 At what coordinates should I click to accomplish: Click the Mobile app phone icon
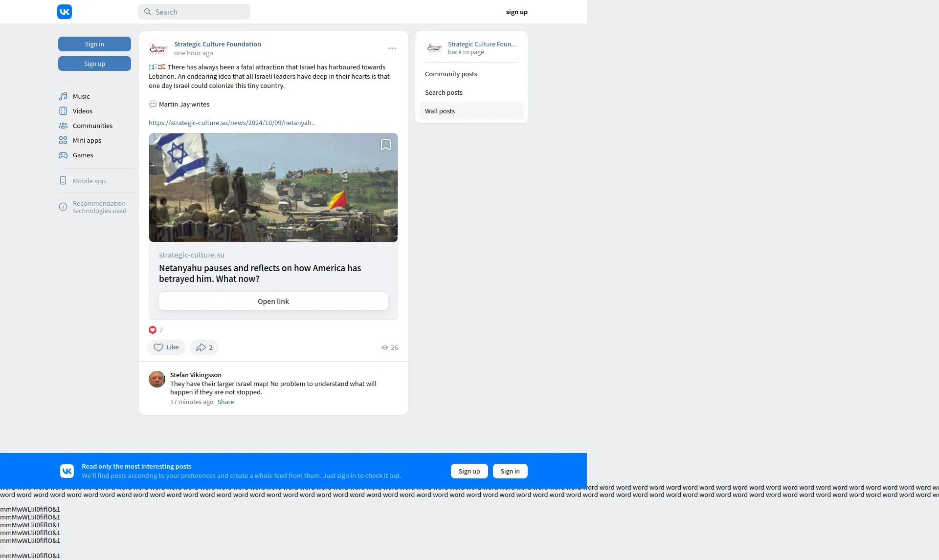(x=63, y=181)
